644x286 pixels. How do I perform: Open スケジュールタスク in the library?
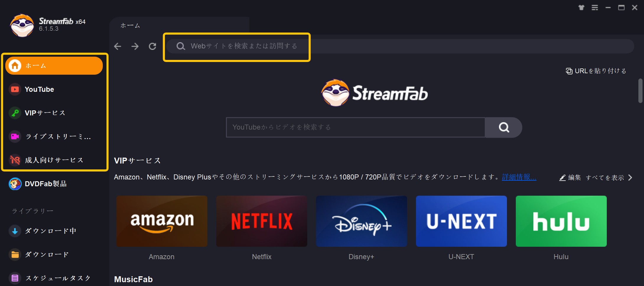tap(54, 278)
